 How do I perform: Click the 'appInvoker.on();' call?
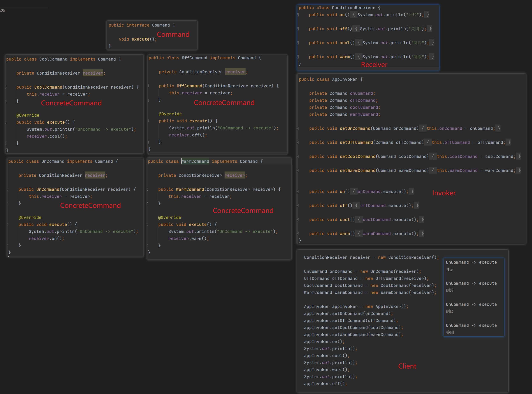324,342
